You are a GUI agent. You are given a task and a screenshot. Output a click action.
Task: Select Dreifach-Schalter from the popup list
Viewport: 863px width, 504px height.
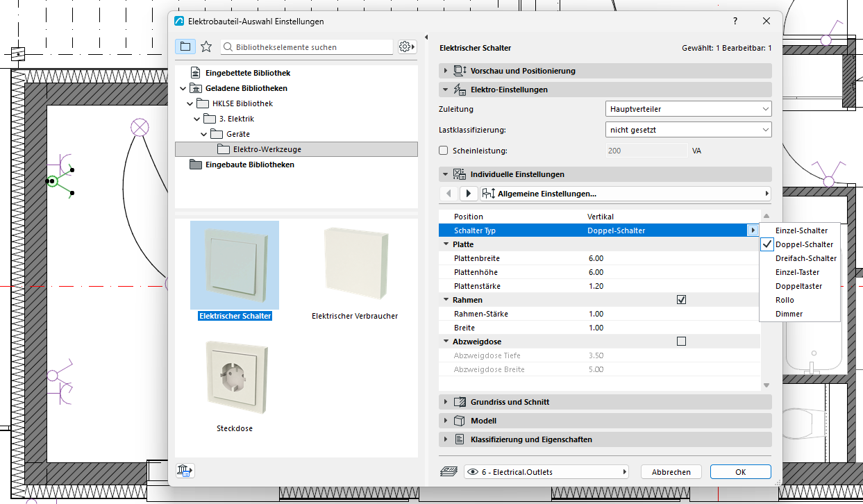coord(805,258)
